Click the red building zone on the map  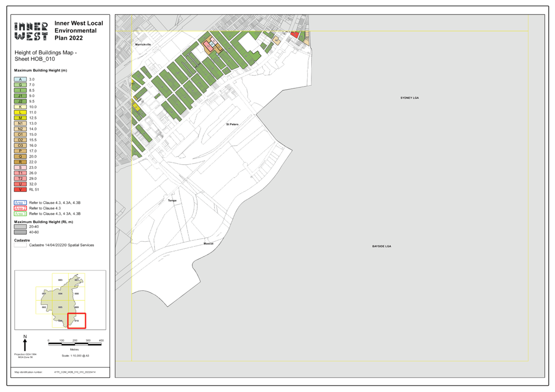[x=294, y=35]
